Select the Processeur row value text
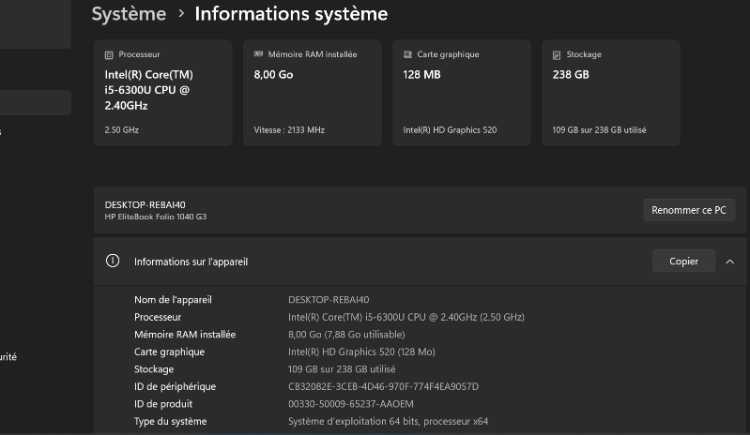Image resolution: width=750 pixels, height=435 pixels. pyautogui.click(x=406, y=317)
